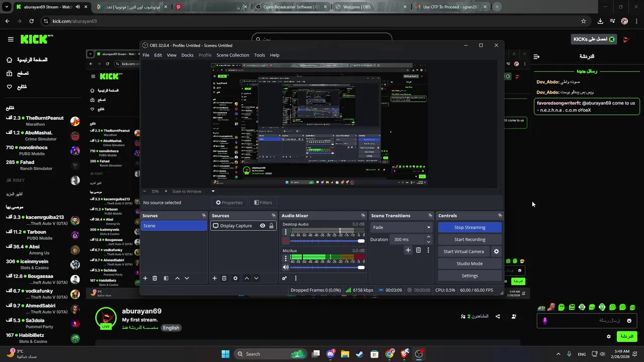The width and height of the screenshot is (644, 362).
Task: Enable Studio Mode
Action: click(469, 263)
